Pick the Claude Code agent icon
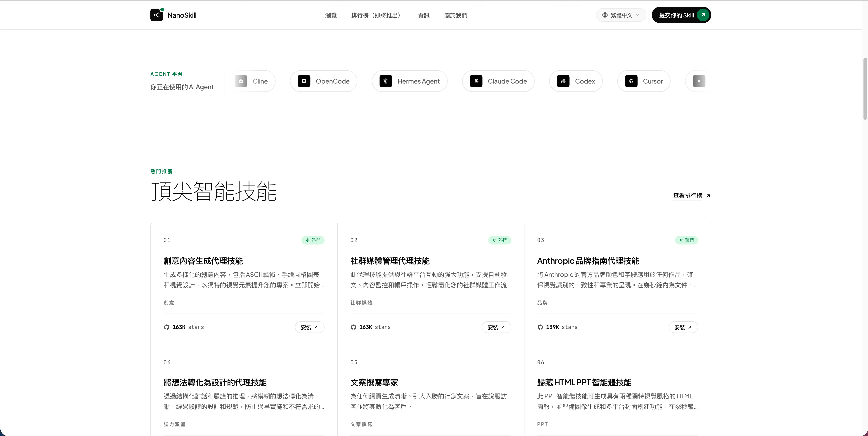868x436 pixels. point(476,81)
